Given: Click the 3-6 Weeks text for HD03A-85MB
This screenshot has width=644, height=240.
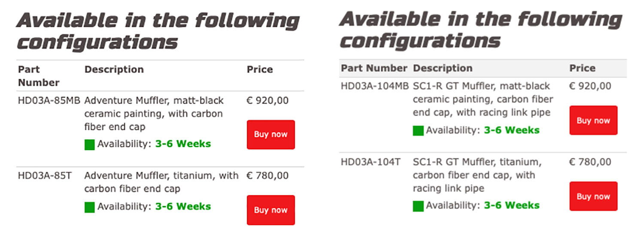Looking at the screenshot, I should point(183,144).
